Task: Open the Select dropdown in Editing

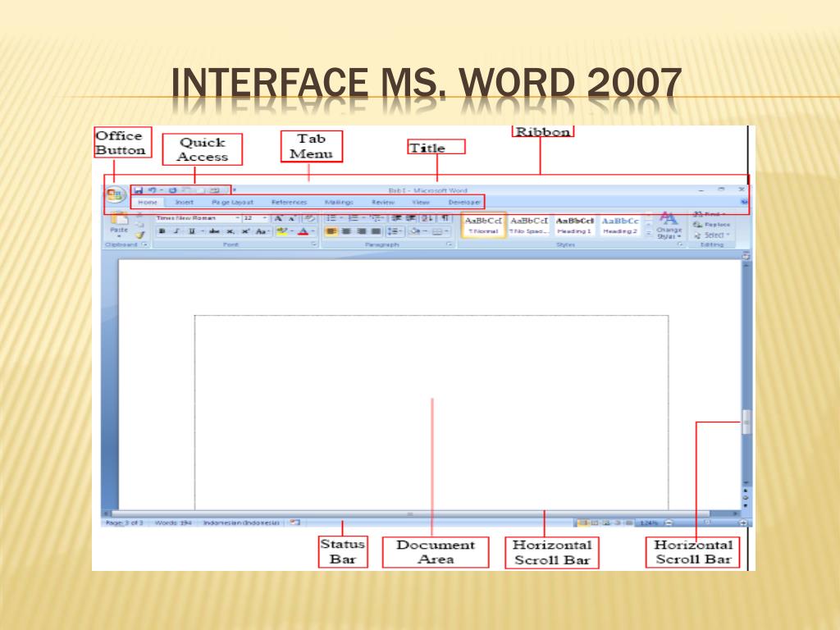Action: 712,235
